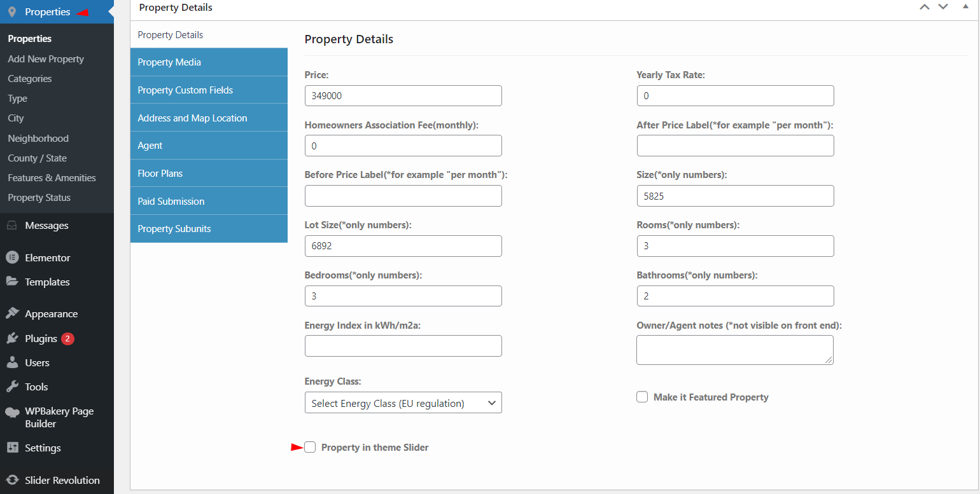This screenshot has height=494, width=980.
Task: Enable Make it Featured Property checkbox
Action: click(x=642, y=397)
